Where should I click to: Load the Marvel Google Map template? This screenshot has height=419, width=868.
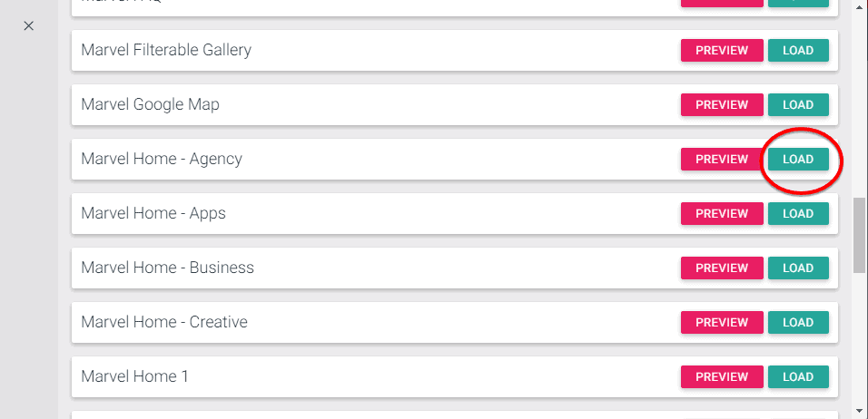click(798, 105)
